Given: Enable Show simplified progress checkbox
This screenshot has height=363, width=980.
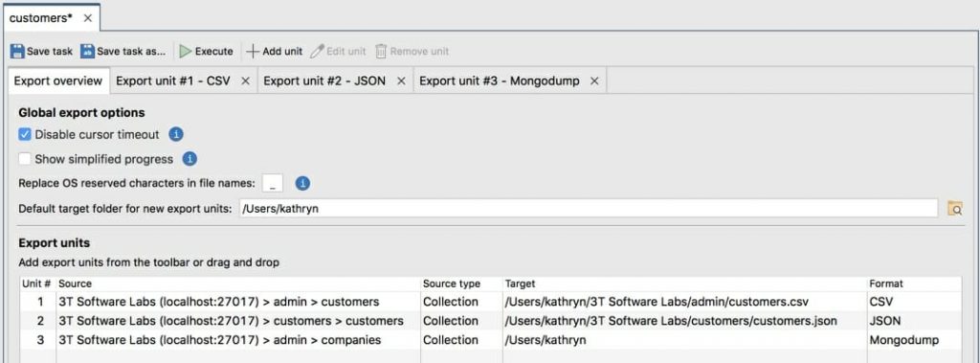Looking at the screenshot, I should tap(25, 159).
